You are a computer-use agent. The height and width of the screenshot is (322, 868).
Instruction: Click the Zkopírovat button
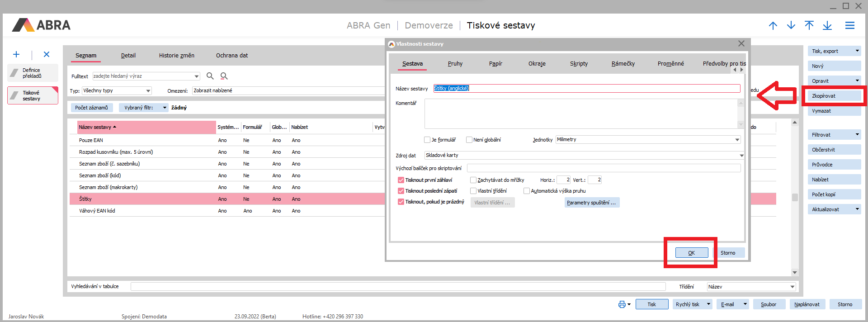coord(833,96)
